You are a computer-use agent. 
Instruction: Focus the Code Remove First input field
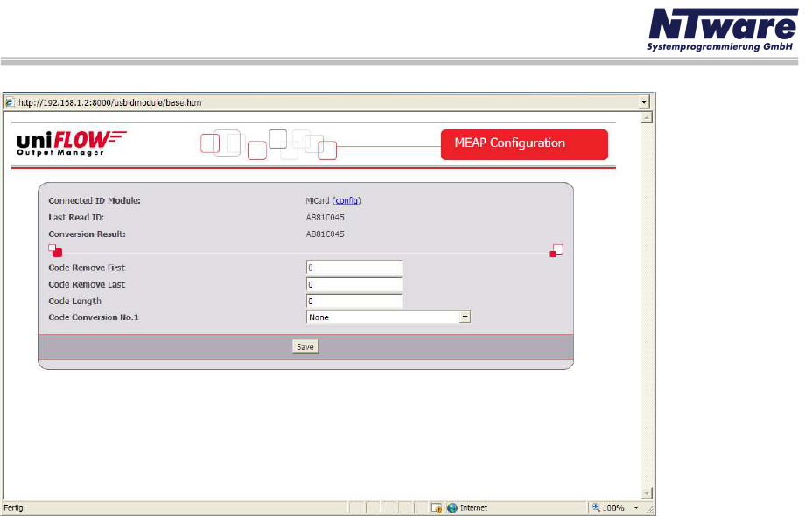(354, 268)
